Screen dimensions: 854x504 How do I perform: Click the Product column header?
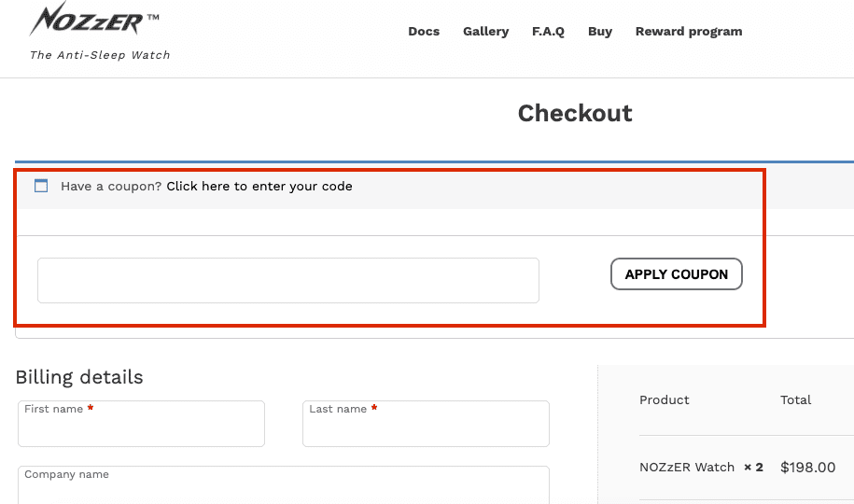click(x=664, y=399)
